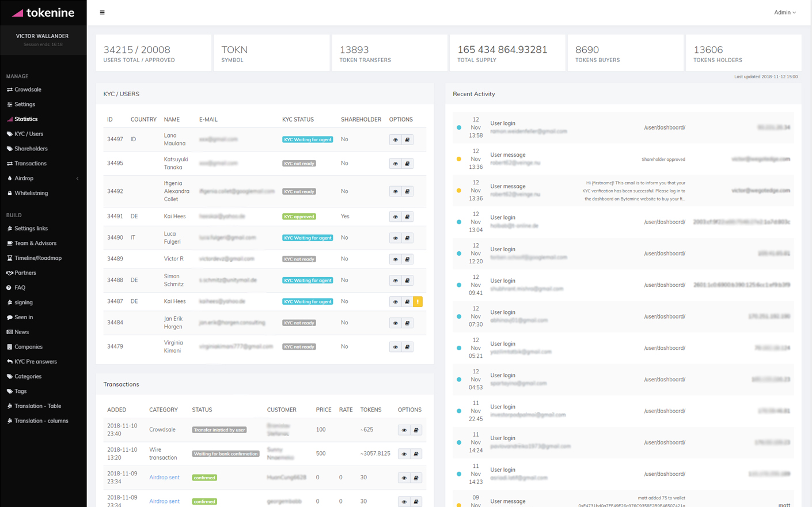Click Transfer iniatied by user badge
812x507 pixels.
[219, 430]
